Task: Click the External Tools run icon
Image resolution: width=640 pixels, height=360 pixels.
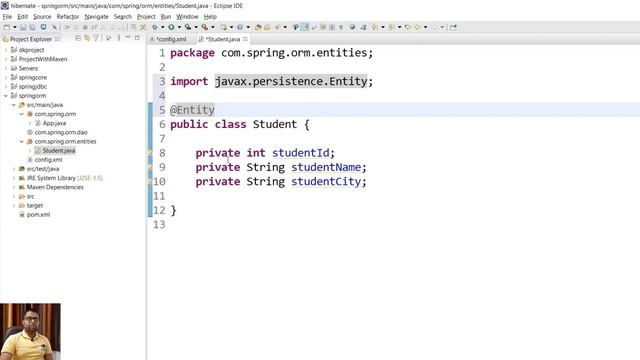Action: (x=204, y=27)
